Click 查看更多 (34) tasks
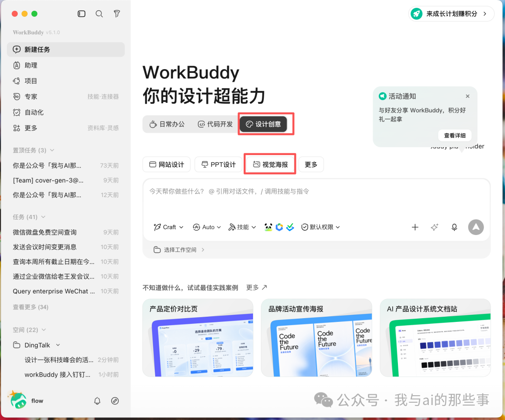The image size is (505, 420). (x=30, y=307)
